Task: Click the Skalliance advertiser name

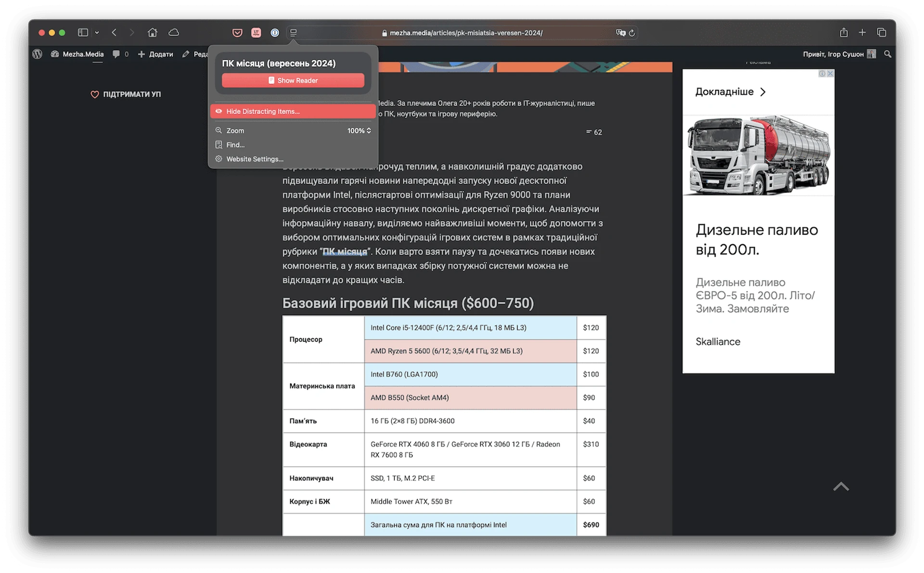Action: (x=718, y=341)
